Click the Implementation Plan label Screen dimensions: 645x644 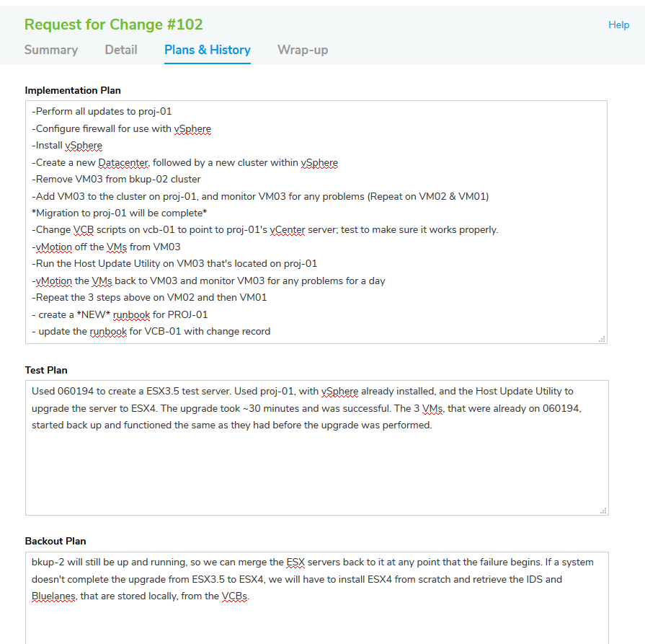(73, 90)
